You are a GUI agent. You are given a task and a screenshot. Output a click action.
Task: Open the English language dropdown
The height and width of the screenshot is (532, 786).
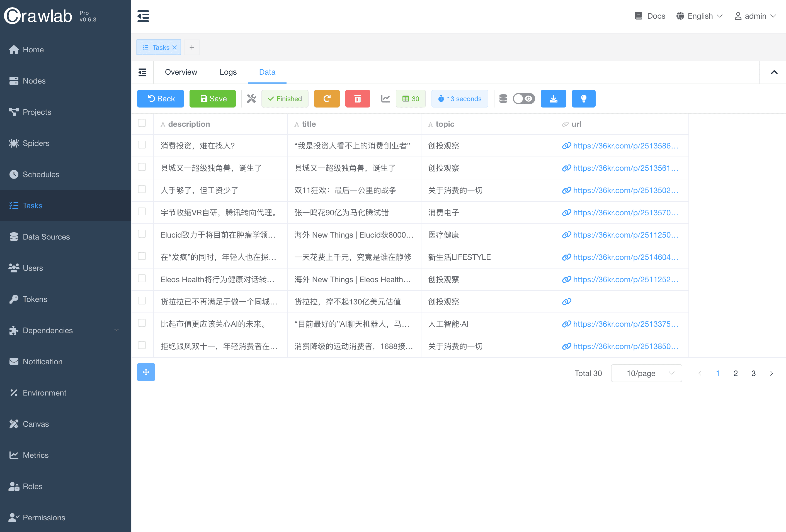699,16
